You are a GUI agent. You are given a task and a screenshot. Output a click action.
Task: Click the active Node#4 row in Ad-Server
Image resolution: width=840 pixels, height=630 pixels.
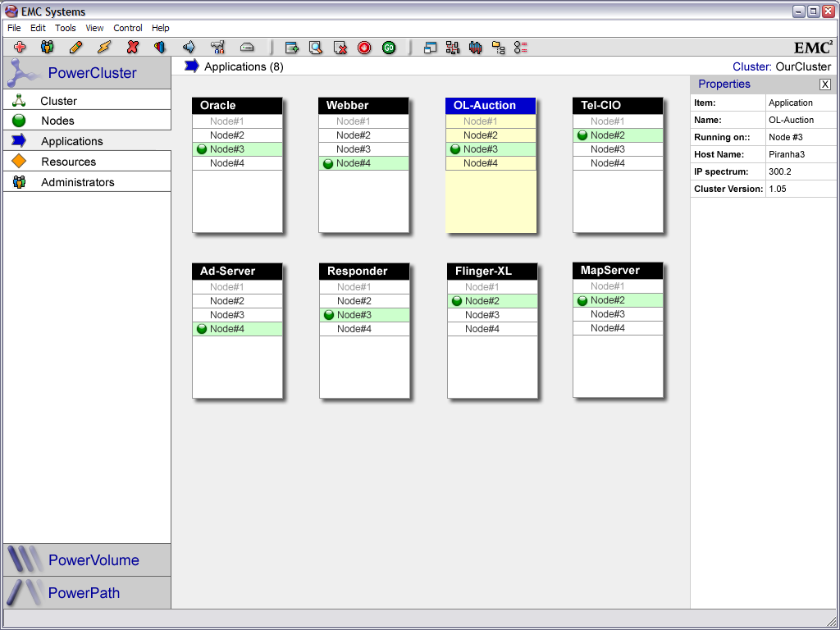coord(237,329)
